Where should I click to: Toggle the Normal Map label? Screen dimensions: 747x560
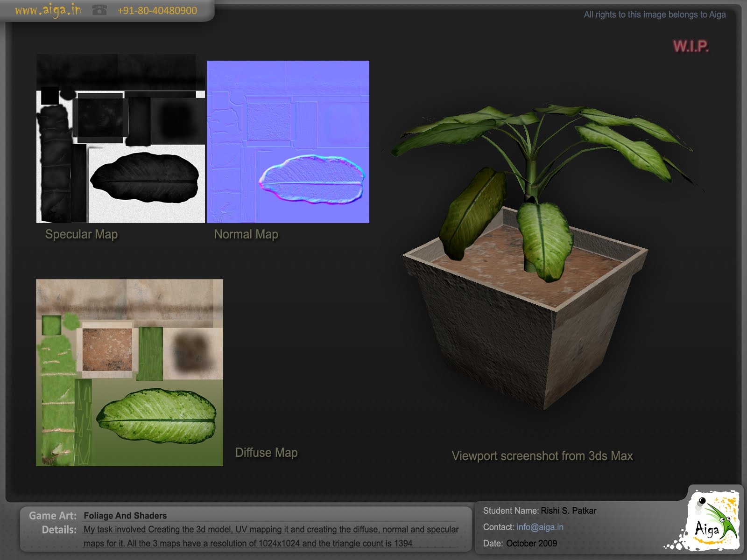(x=246, y=235)
